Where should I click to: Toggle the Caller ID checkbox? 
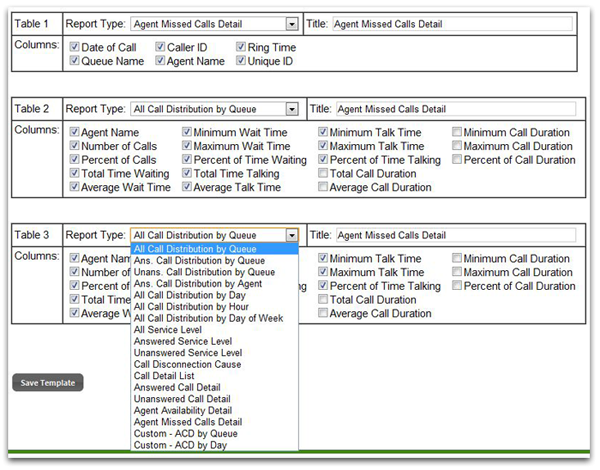point(161,47)
